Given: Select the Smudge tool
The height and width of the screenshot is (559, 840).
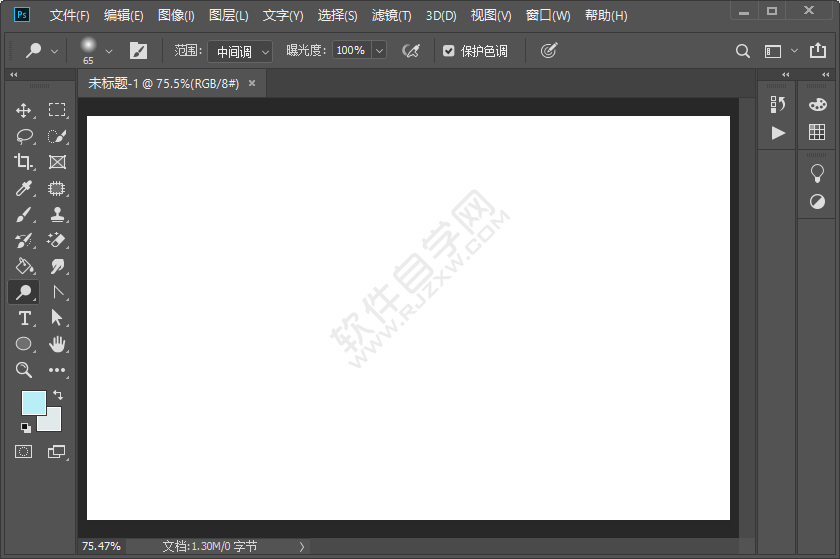Looking at the screenshot, I should [57, 266].
